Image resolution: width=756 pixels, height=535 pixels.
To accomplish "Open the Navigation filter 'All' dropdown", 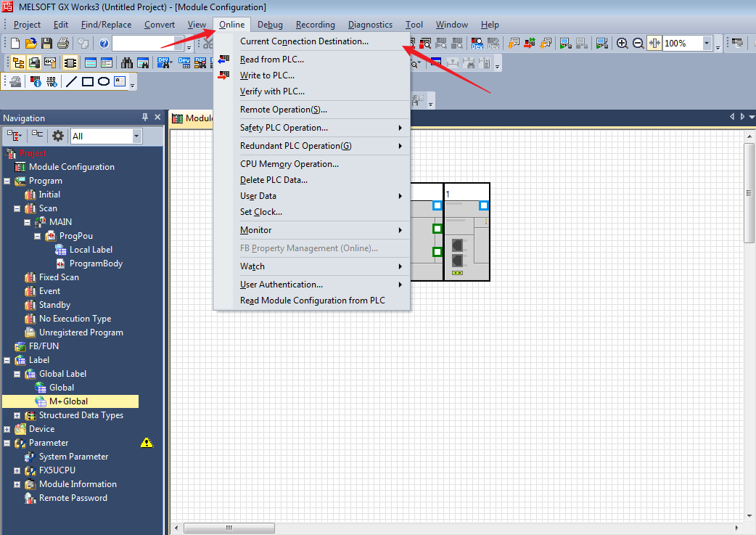I will pyautogui.click(x=136, y=136).
